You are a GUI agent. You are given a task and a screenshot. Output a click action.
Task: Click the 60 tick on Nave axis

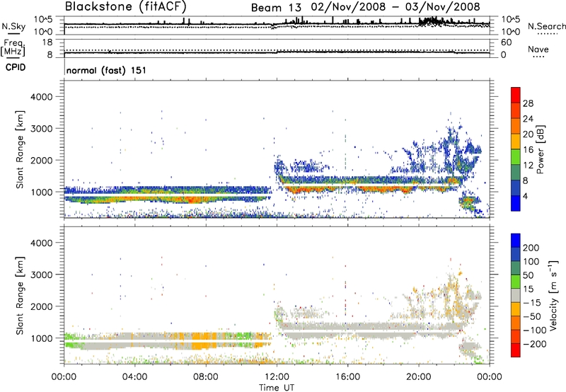(x=507, y=42)
